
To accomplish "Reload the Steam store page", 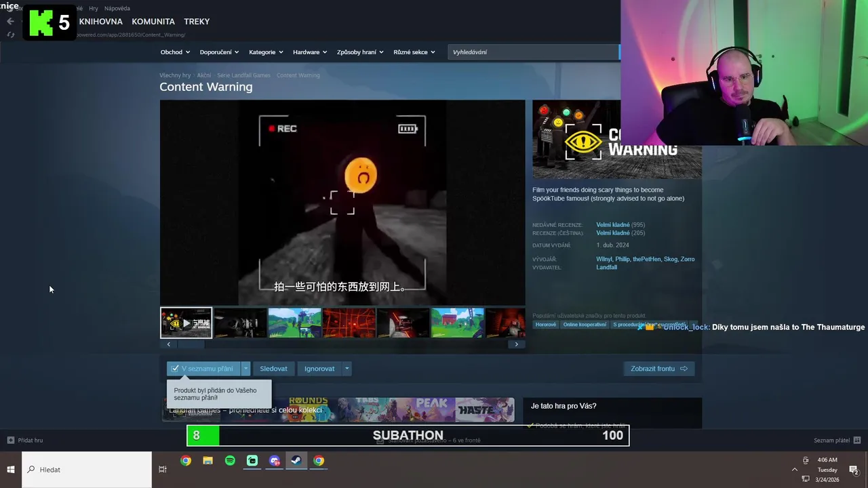I will point(10,35).
